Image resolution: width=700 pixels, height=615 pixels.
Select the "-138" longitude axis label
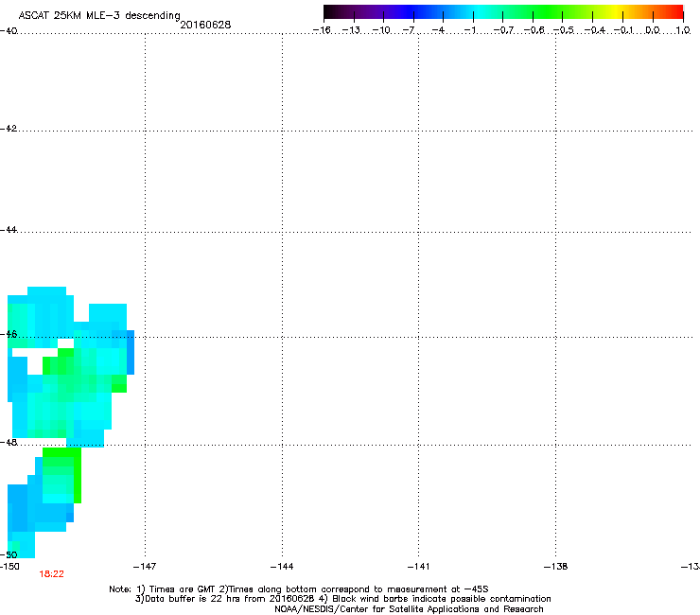click(556, 567)
